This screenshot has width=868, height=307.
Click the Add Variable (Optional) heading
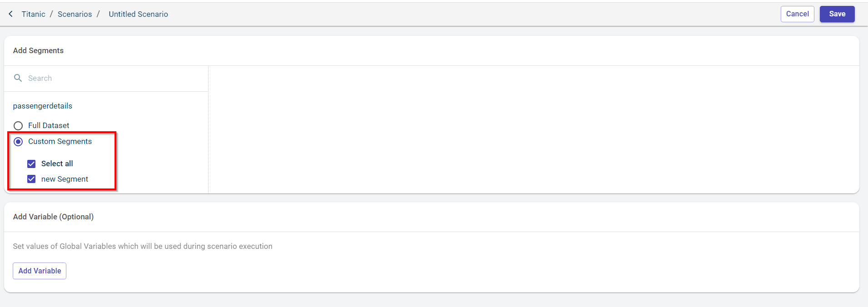pyautogui.click(x=53, y=217)
